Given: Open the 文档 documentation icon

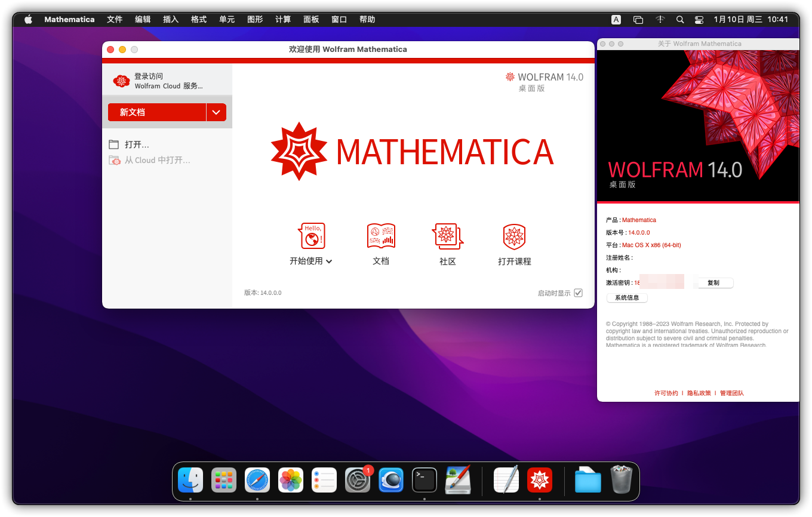Looking at the screenshot, I should click(x=381, y=236).
